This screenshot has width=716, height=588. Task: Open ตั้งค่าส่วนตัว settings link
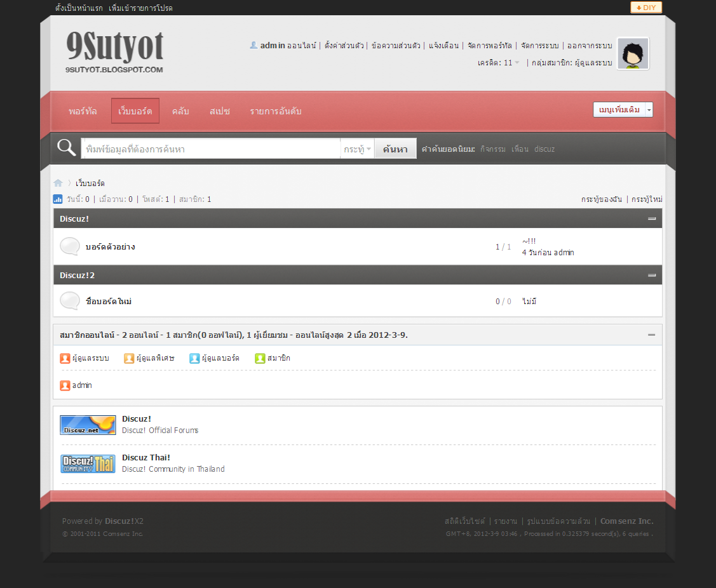344,45
